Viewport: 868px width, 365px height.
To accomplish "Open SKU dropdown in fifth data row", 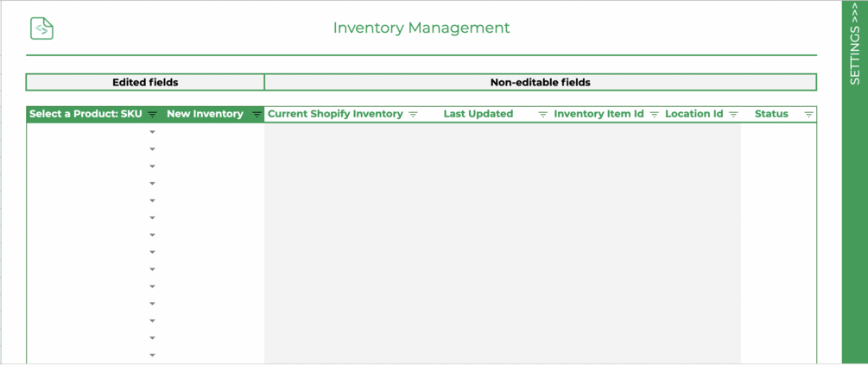I will coord(153,201).
